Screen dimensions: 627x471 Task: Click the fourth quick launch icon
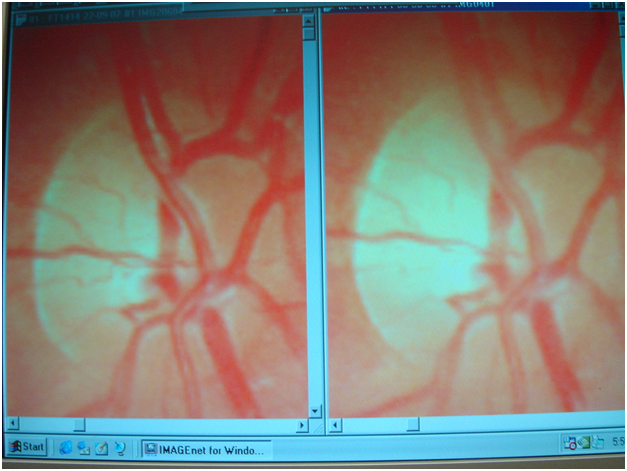(119, 447)
